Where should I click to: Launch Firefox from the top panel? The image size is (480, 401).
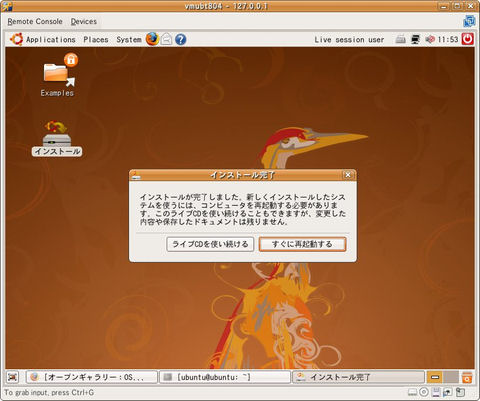click(x=152, y=39)
